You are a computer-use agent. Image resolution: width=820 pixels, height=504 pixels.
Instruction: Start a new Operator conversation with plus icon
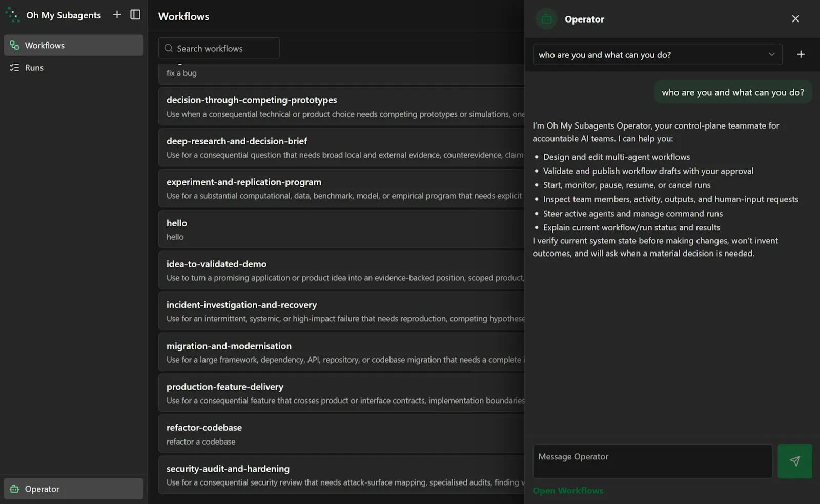pos(801,54)
